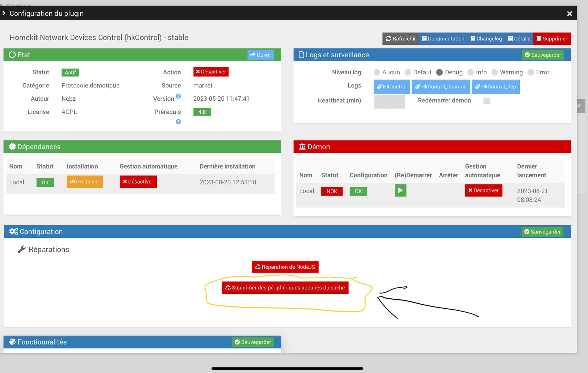Click help icon below Prérequis
The image size is (588, 373).
point(178,122)
